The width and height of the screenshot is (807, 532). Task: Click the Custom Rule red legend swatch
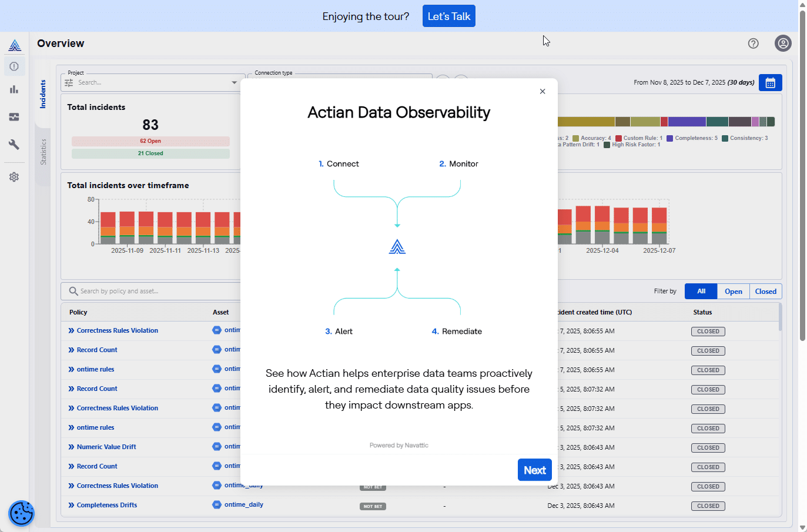point(619,139)
